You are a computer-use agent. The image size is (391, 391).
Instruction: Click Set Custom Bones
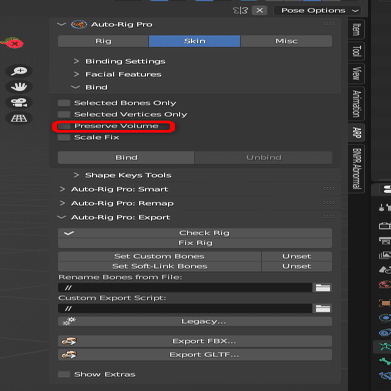click(159, 256)
